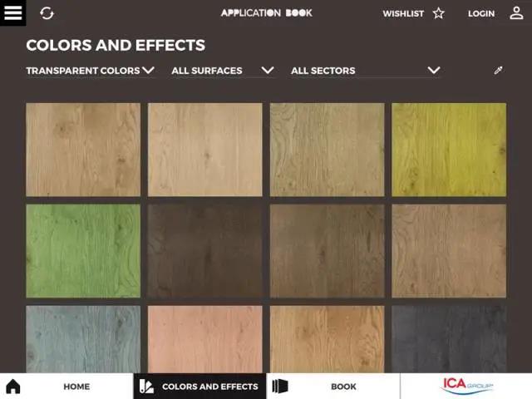
Task: Select the eyedropper color picker icon
Action: click(498, 71)
